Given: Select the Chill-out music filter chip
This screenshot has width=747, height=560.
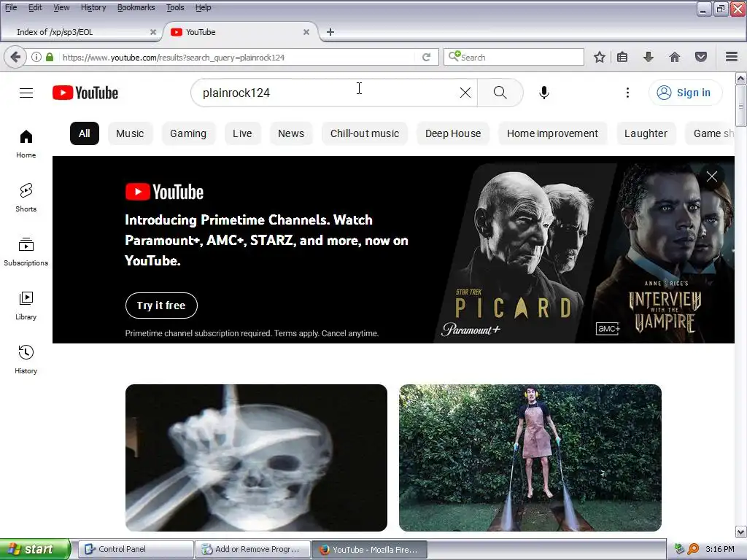Looking at the screenshot, I should pyautogui.click(x=365, y=134).
